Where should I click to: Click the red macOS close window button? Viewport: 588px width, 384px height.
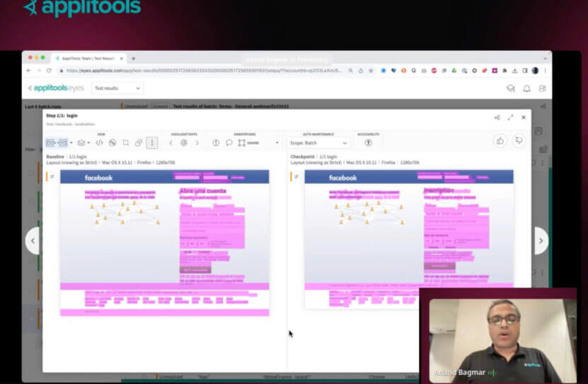(x=30, y=58)
